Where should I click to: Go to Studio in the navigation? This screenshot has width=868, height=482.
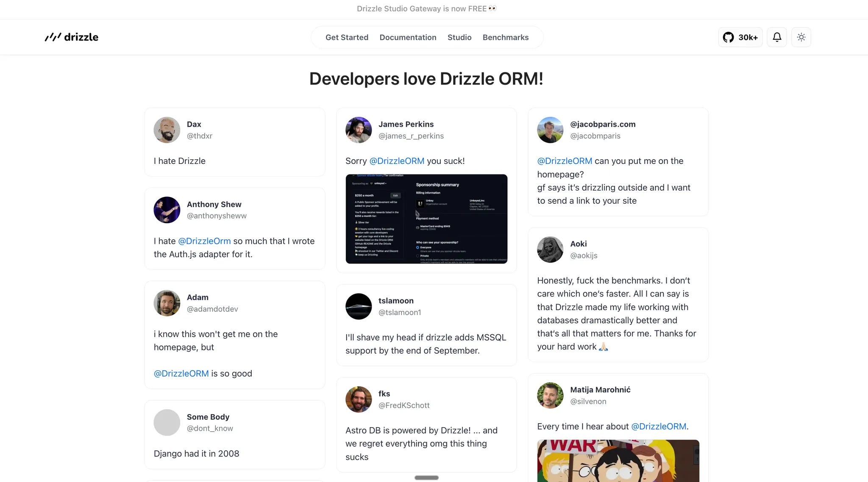click(459, 37)
